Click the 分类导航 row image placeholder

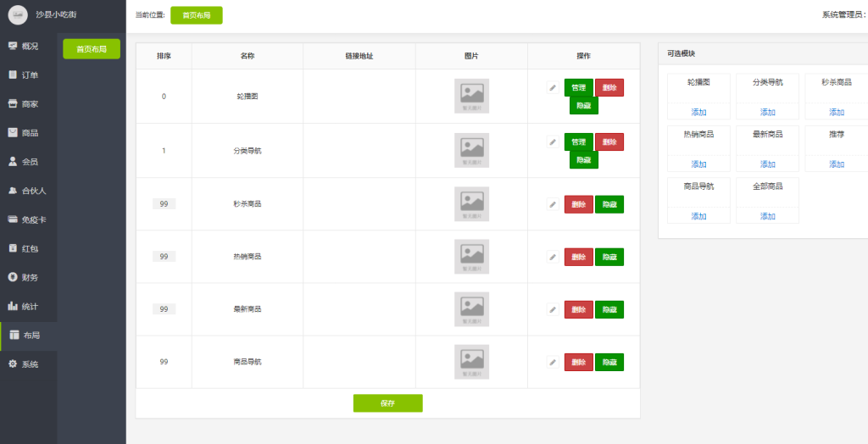pos(471,150)
